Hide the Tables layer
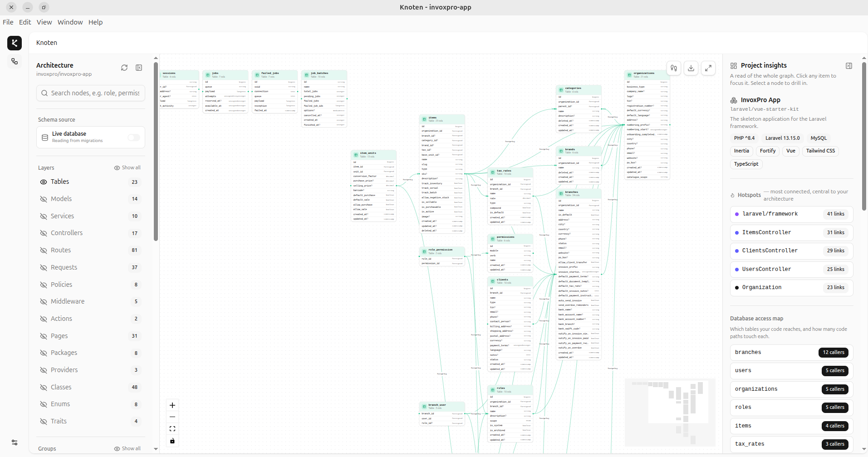This screenshot has width=868, height=457. pos(44,182)
